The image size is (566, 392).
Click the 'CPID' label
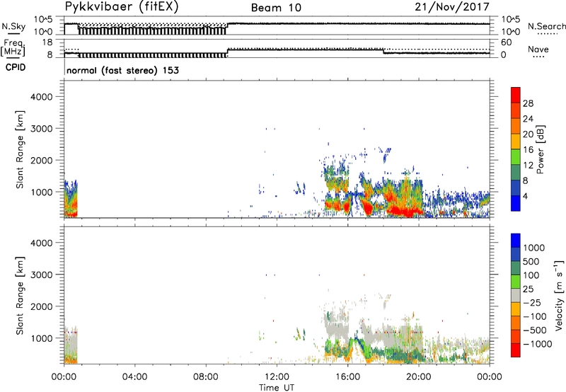pyautogui.click(x=16, y=67)
